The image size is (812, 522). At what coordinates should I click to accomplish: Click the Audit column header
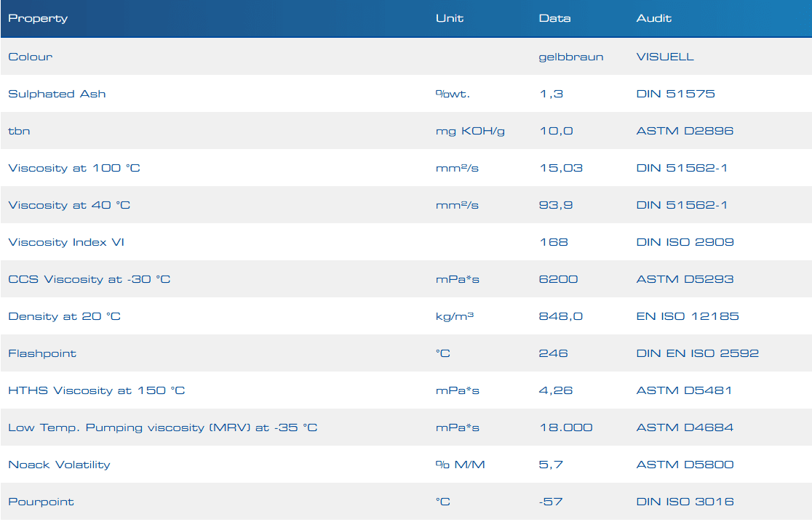653,18
